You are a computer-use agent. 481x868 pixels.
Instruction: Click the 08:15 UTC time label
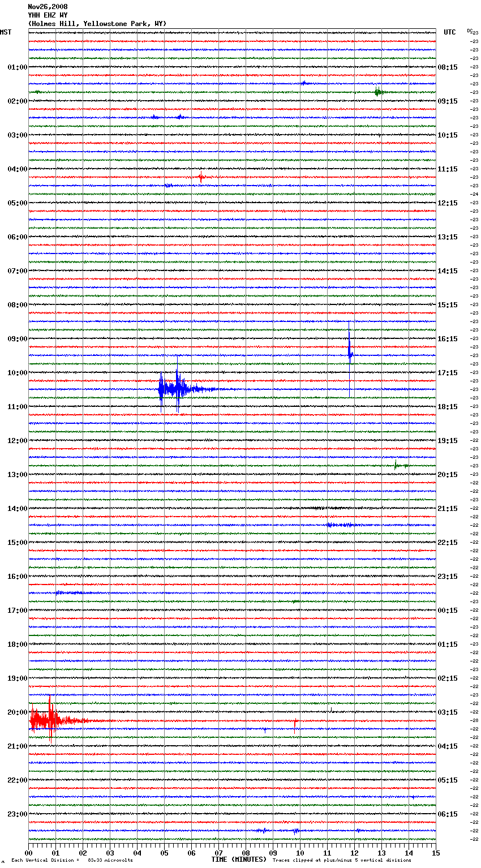click(x=448, y=67)
